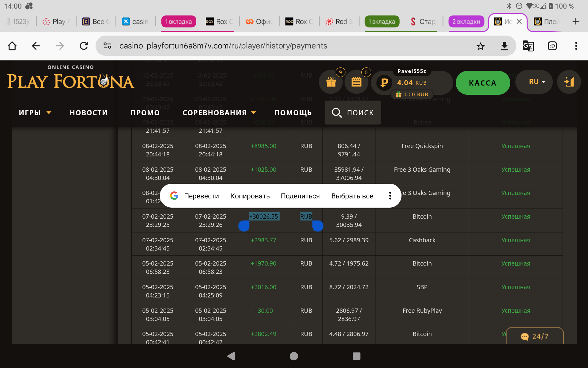Image resolution: width=588 pixels, height=368 pixels.
Task: Open the calendar events icon
Action: 356,82
